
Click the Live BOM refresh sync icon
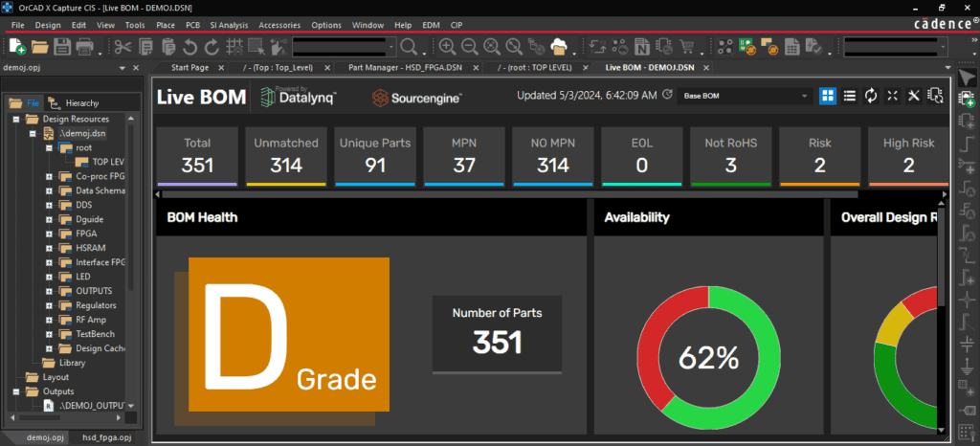click(871, 96)
